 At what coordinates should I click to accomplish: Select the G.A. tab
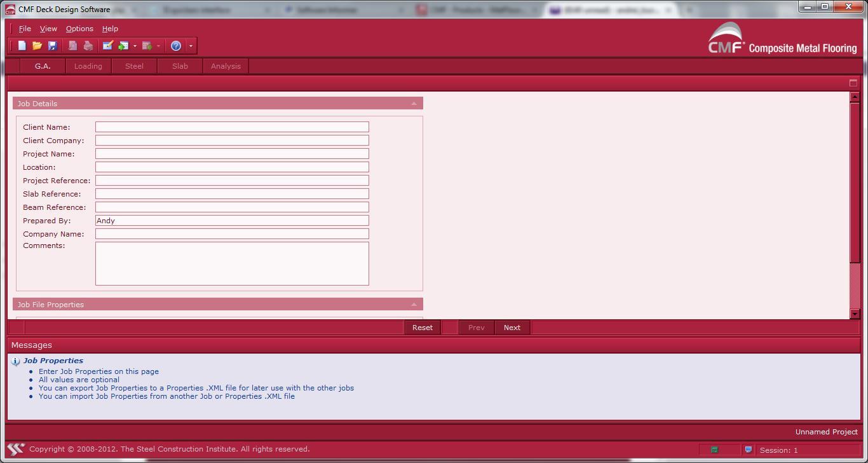click(43, 66)
